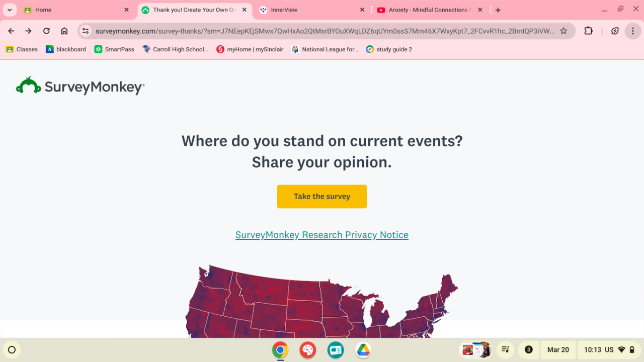The width and height of the screenshot is (644, 362).
Task: Close the Thank you! SurveyMonkey tab
Action: coord(244,10)
